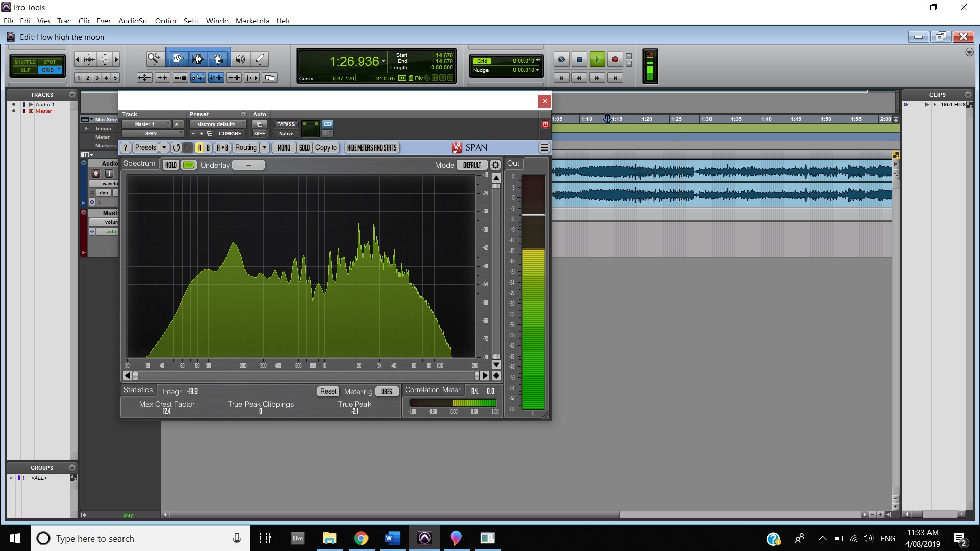Toggle the spectrum HOLD button
This screenshot has height=551, width=980.
(x=170, y=165)
